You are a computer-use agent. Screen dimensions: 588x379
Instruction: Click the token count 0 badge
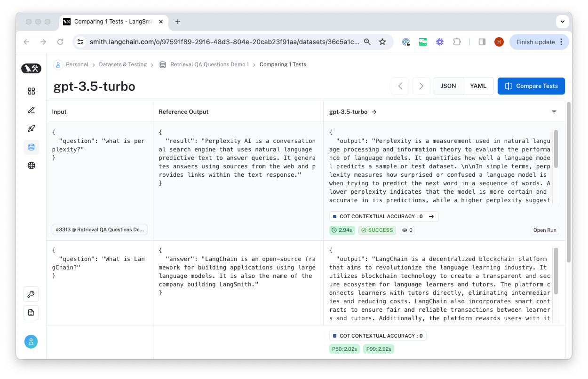point(407,230)
